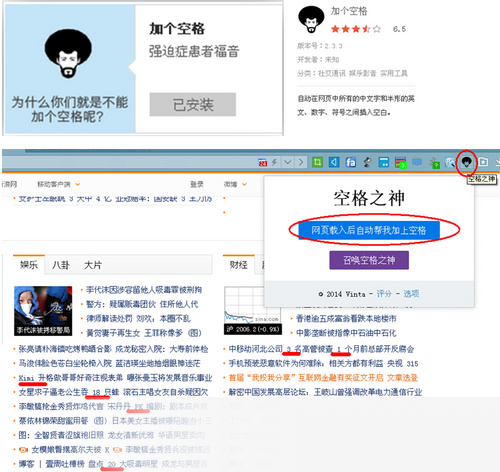Click the purple 召唤空格之神 button
The image size is (500, 472).
click(x=369, y=260)
